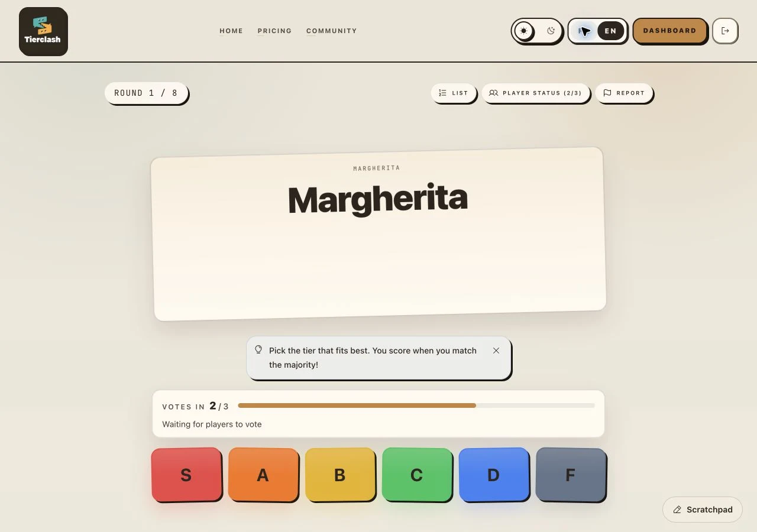The width and height of the screenshot is (757, 532).
Task: Dismiss the tip message
Action: pyautogui.click(x=496, y=351)
